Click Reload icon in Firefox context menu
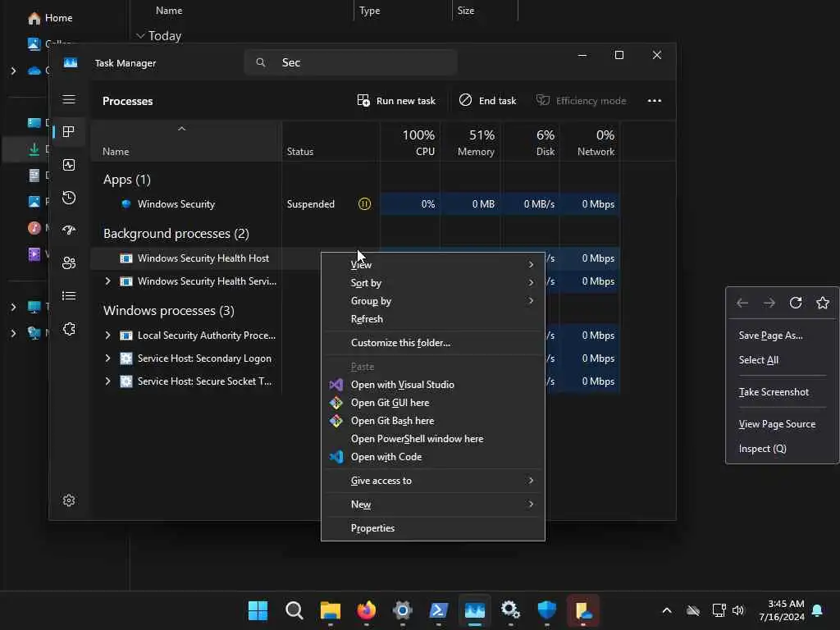This screenshot has width=840, height=630. tap(796, 303)
